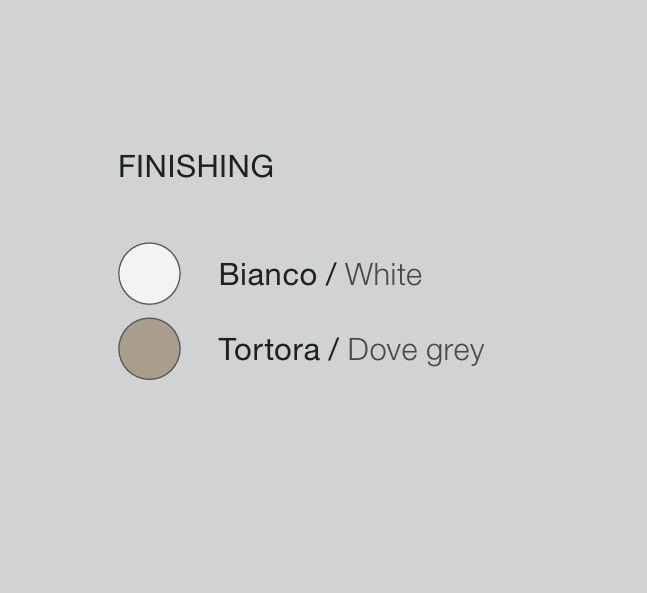Pick the Tortora swatch beside its label

click(x=149, y=349)
